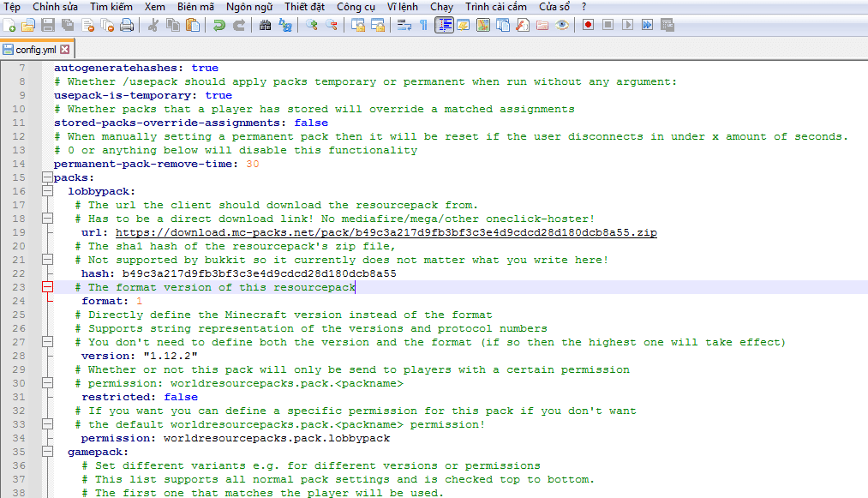Run macro multiple times fast-forward icon
This screenshot has height=498, width=868.
tap(647, 26)
